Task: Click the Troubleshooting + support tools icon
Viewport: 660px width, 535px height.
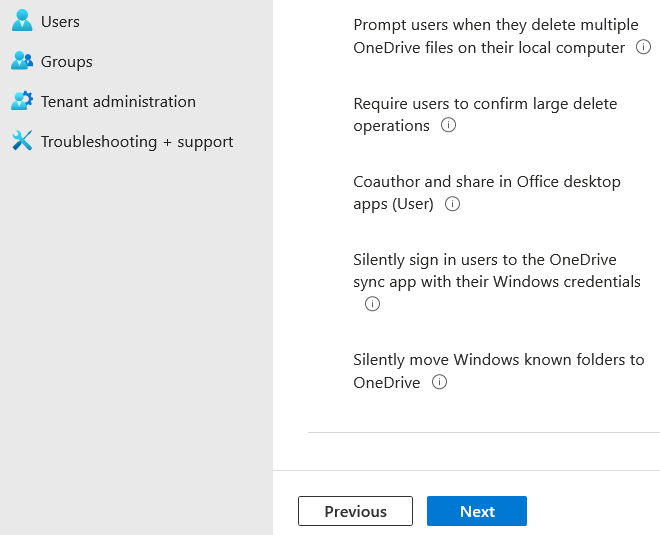Action: point(22,141)
